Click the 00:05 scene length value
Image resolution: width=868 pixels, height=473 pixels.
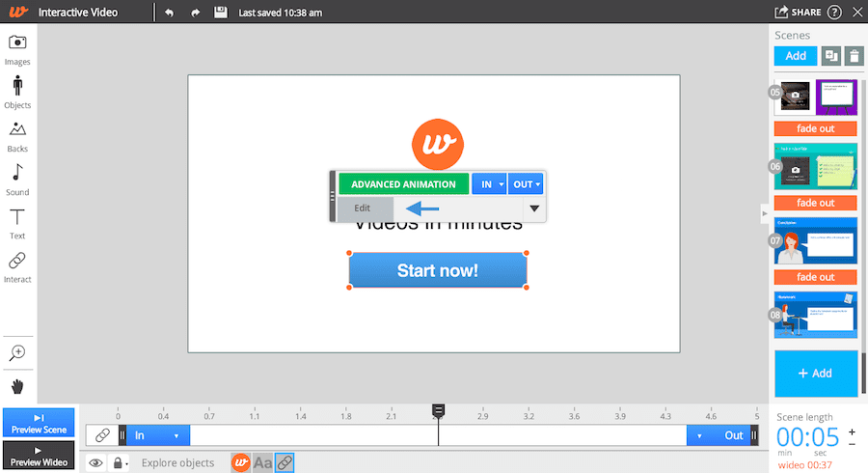807,437
